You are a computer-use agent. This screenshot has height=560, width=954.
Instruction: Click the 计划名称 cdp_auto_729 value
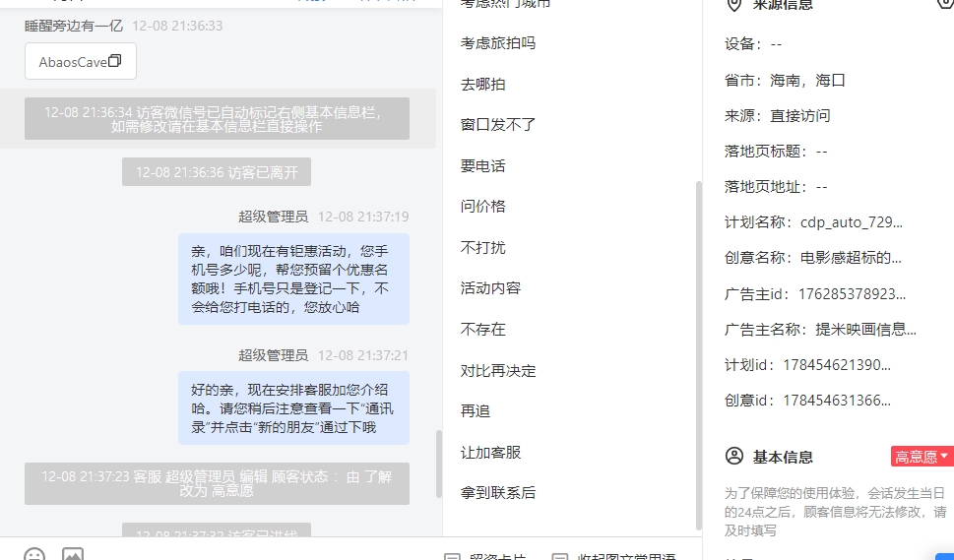point(852,221)
